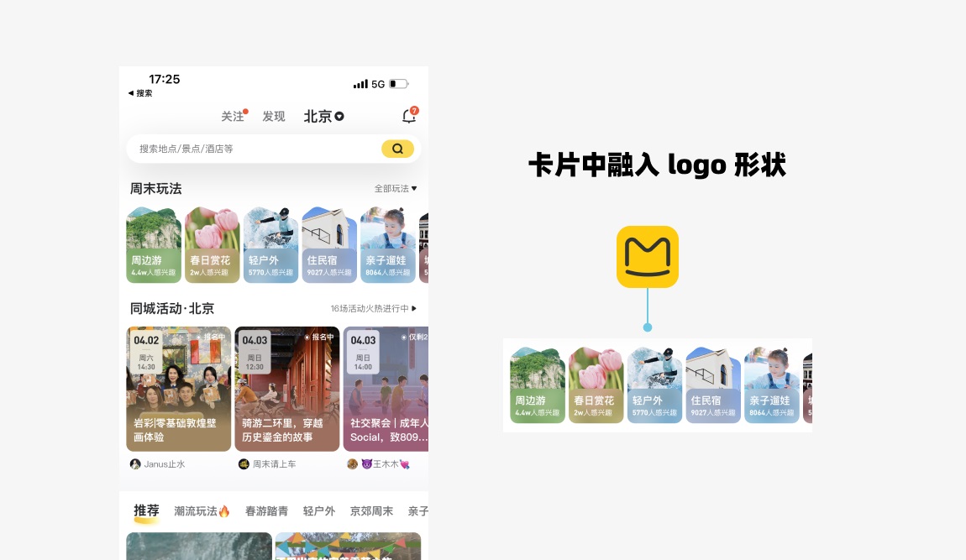This screenshot has width=966, height=560.
Task: Click the 卡片中融入 logo 形状 heading
Action: point(658,165)
